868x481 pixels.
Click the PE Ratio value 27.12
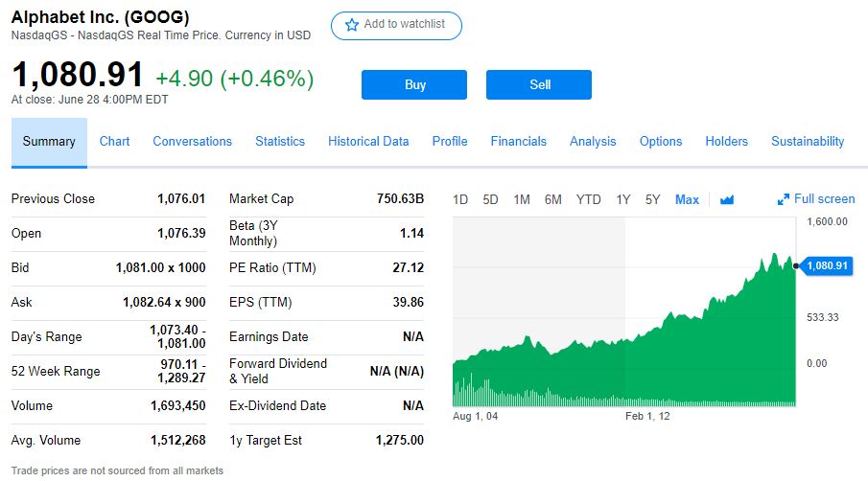click(408, 267)
